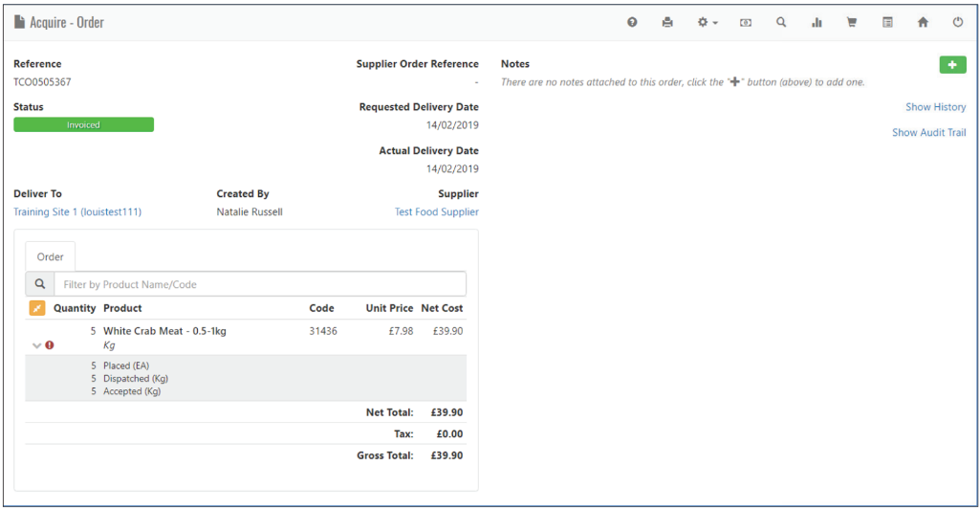The width and height of the screenshot is (980, 509).
Task: Open the settings gear dropdown menu
Action: [708, 22]
